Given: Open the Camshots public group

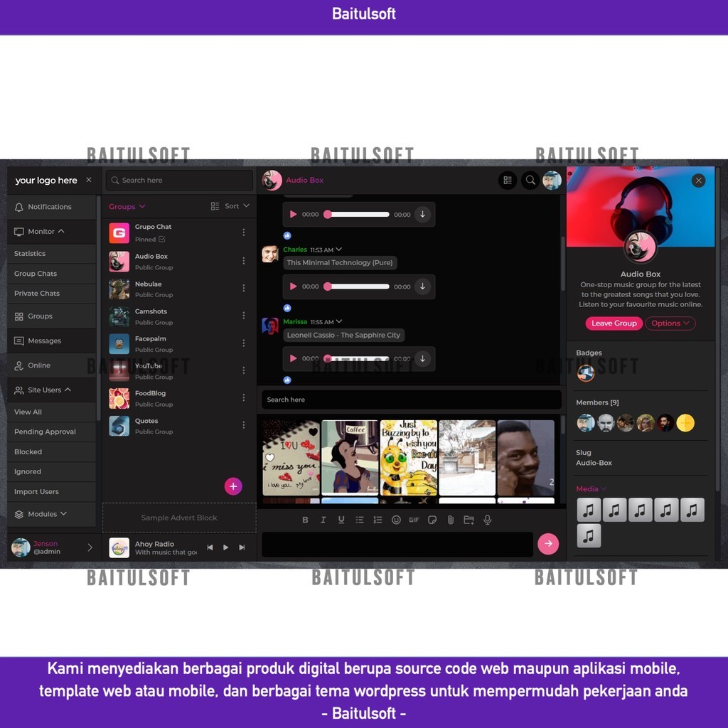Looking at the screenshot, I should coord(179,316).
